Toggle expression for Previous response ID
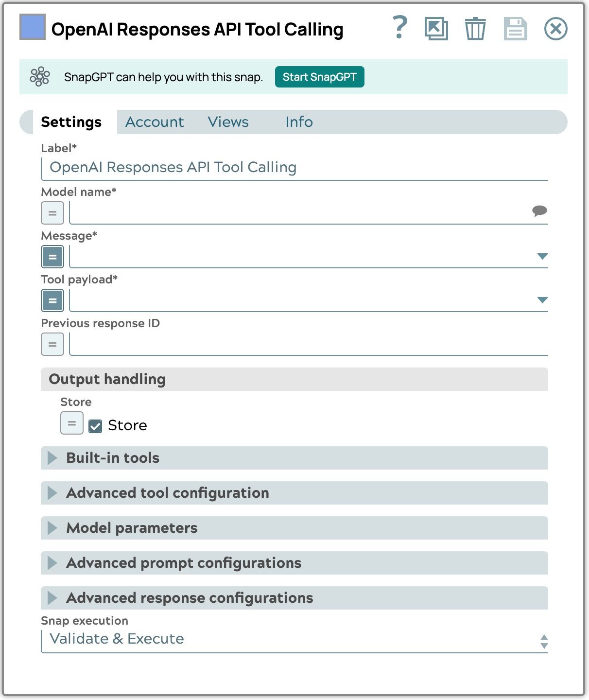 click(52, 344)
